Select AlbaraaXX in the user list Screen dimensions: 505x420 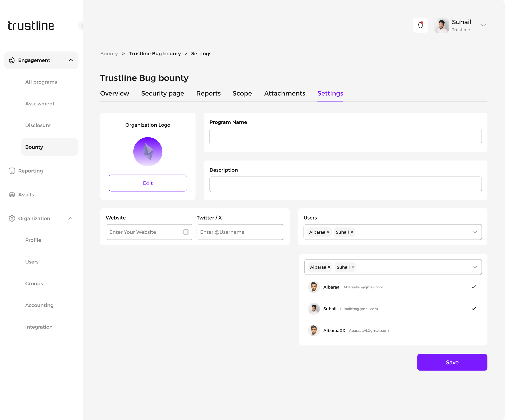coord(334,330)
